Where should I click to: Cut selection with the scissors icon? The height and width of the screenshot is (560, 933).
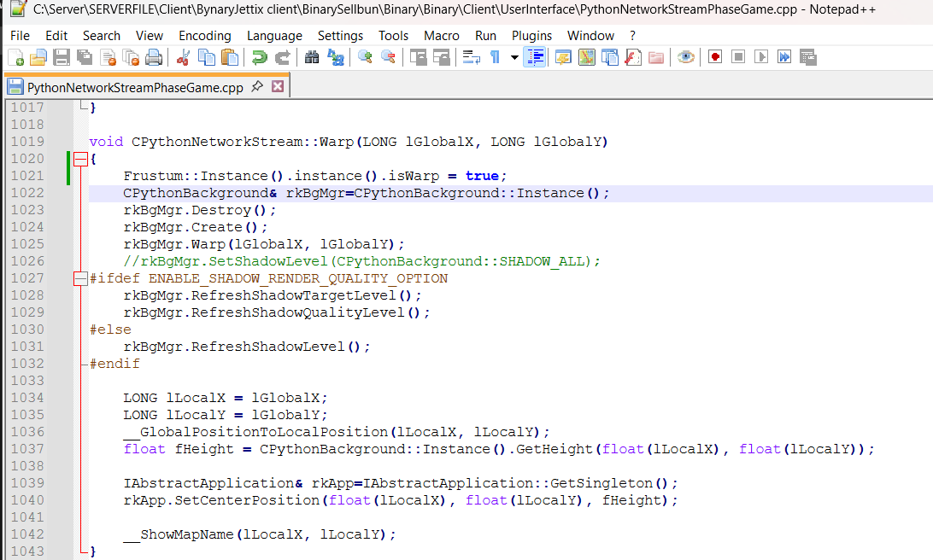click(x=183, y=58)
